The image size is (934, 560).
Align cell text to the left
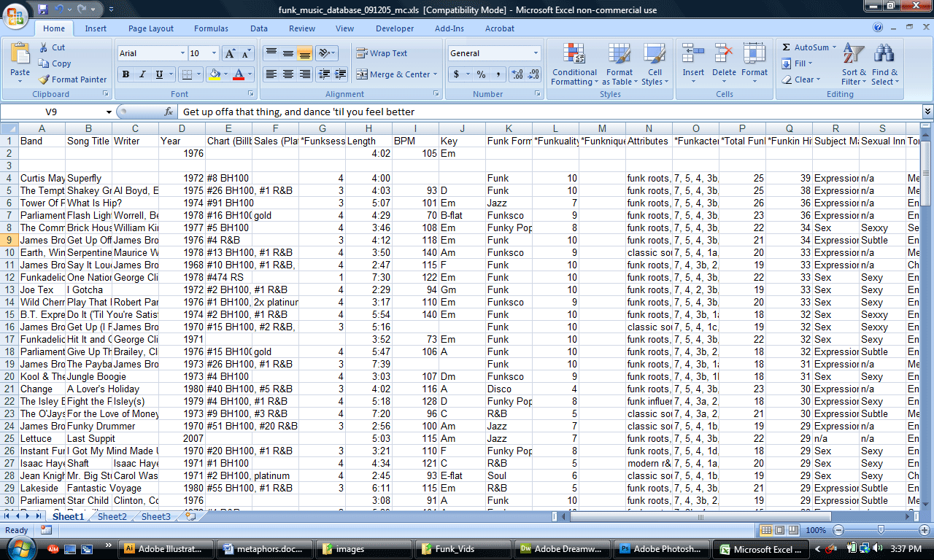point(271,74)
